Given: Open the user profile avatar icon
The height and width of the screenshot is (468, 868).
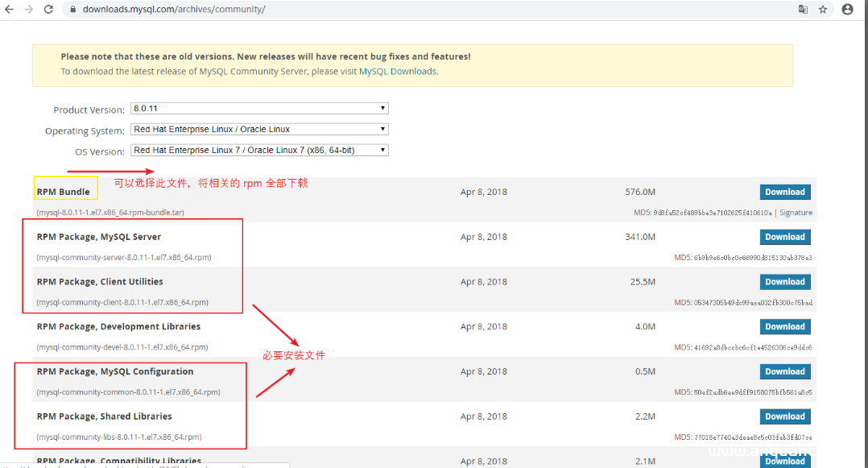Looking at the screenshot, I should tap(847, 10).
